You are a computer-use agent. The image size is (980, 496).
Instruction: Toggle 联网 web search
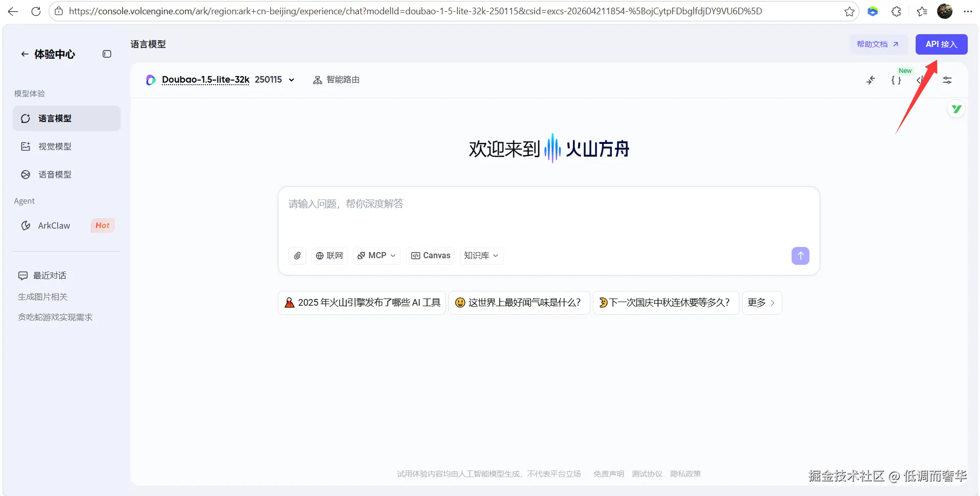point(329,256)
